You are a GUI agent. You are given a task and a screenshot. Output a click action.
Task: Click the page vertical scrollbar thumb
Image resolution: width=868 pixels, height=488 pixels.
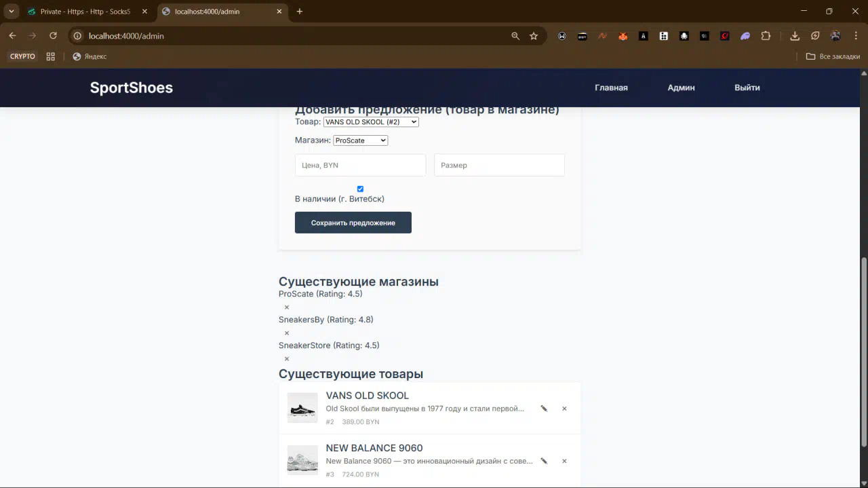point(863,352)
